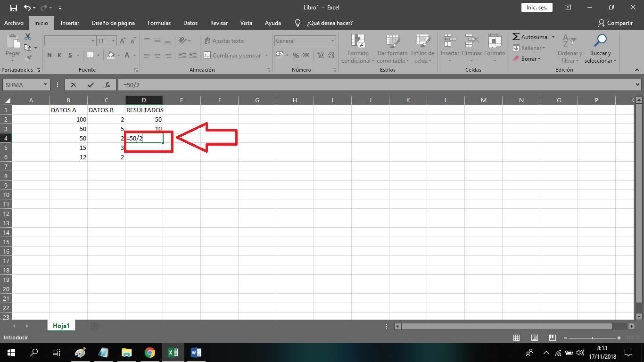Open the font name dropdown
The height and width of the screenshot is (362, 644).
click(93, 41)
